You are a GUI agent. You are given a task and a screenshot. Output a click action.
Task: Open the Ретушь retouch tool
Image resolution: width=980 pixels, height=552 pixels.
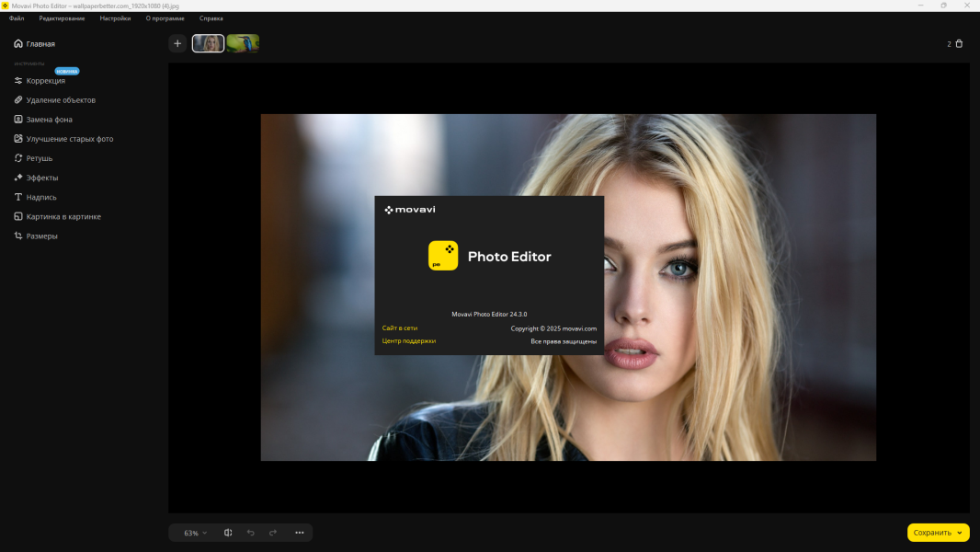(x=33, y=158)
